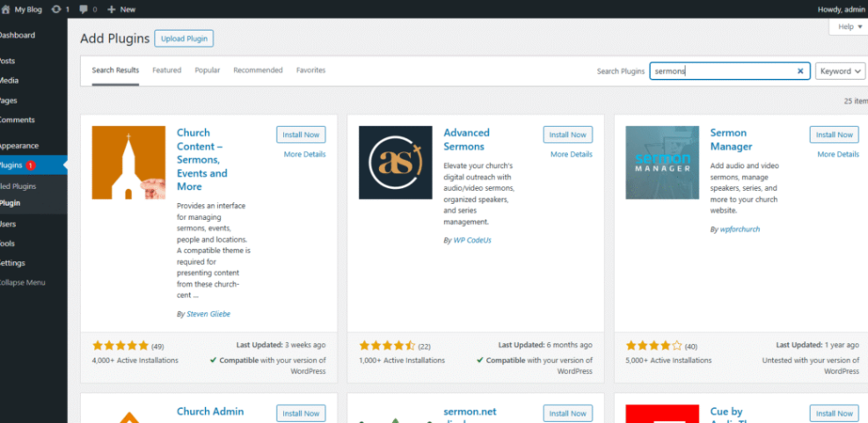Click 'Last Updated: 3 weeks ago' text

coord(281,345)
